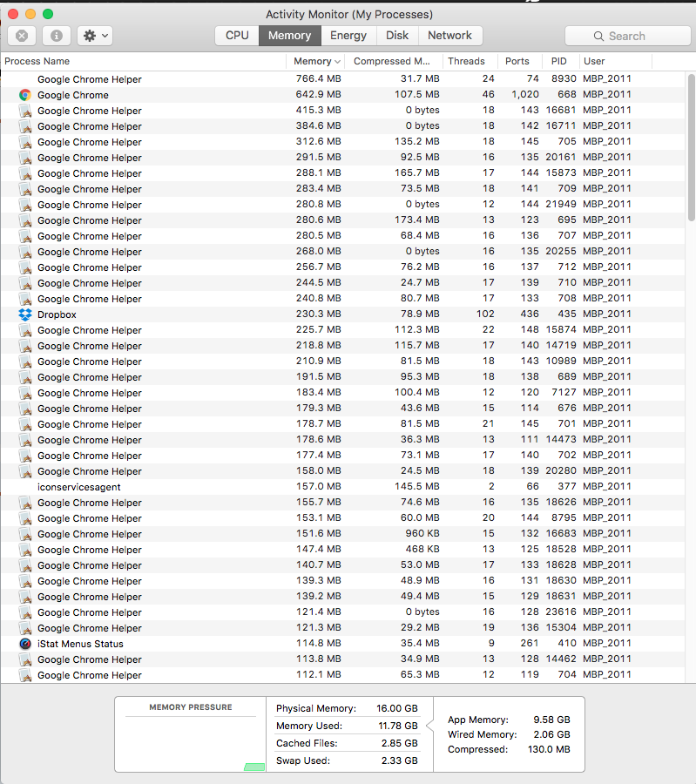Click helper icon for PID 16681

click(x=25, y=111)
